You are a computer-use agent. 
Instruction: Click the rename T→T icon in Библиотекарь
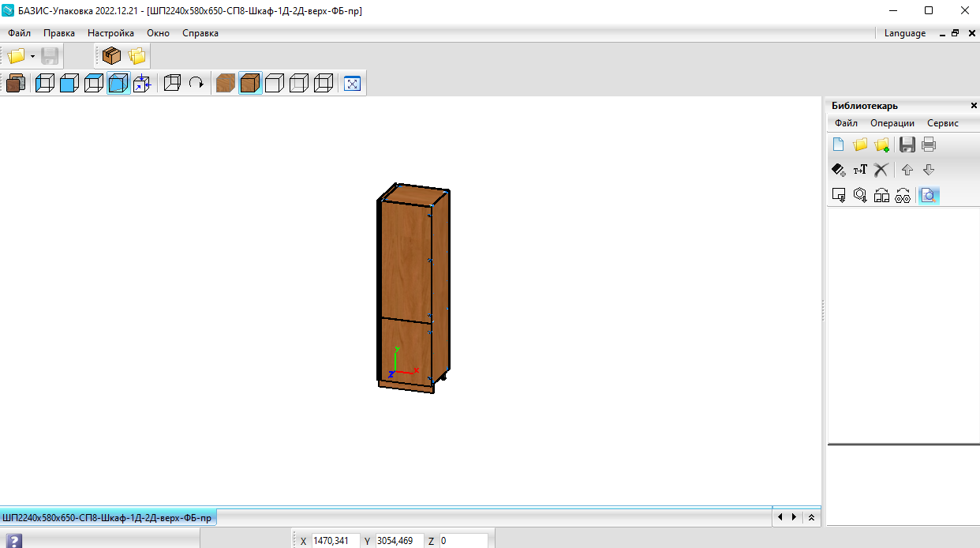pos(860,170)
